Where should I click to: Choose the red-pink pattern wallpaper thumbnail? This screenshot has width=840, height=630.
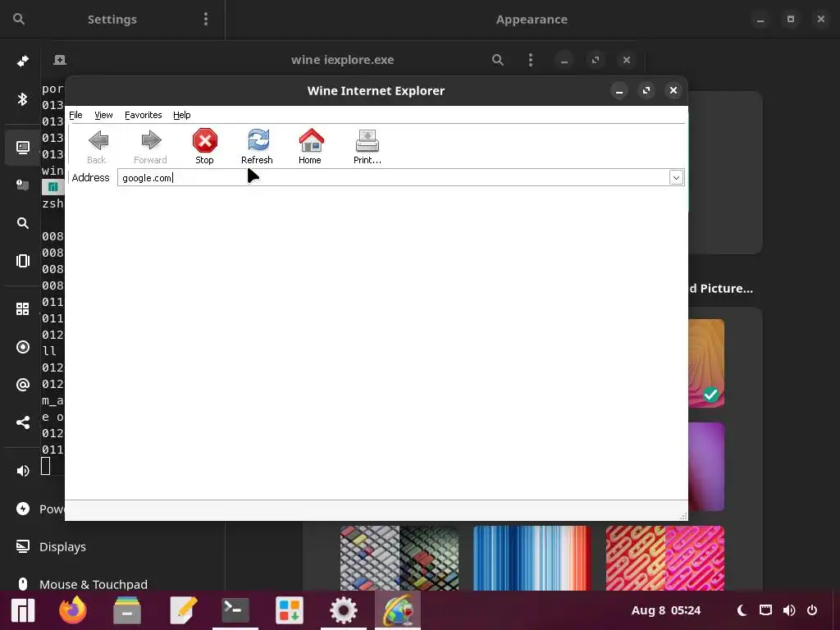point(664,558)
